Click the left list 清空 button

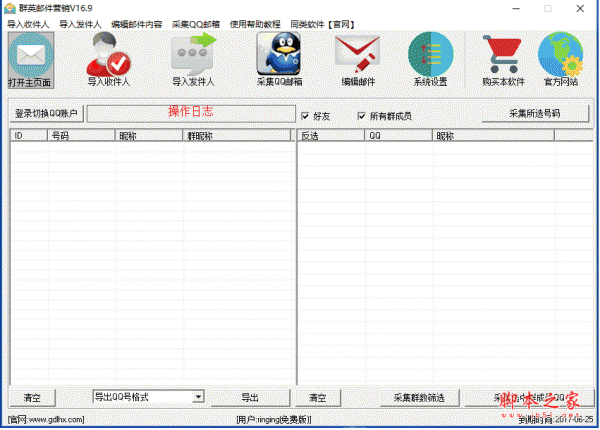tap(32, 398)
